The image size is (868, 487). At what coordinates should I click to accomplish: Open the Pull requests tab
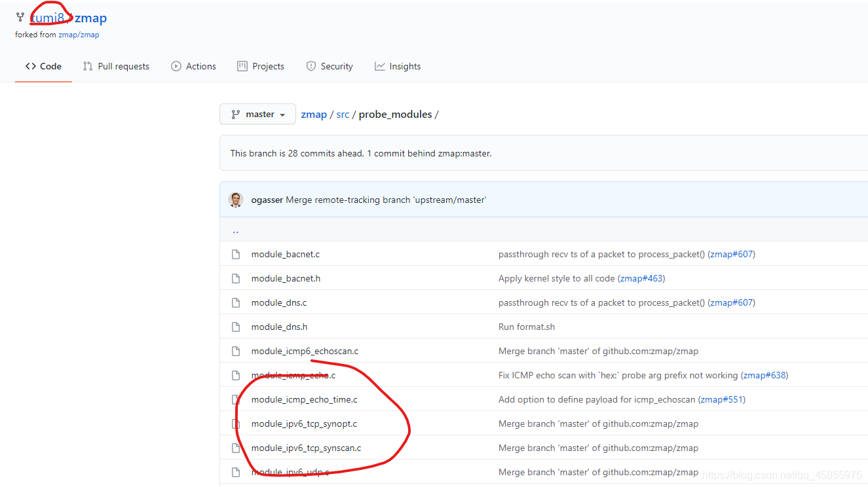tap(116, 66)
